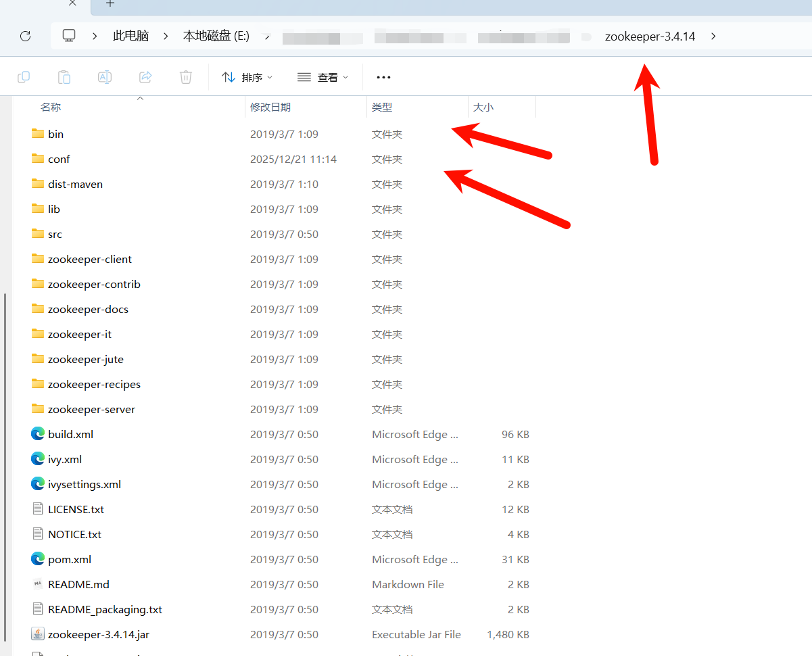Click 此电脑 in breadcrumb path
The image size is (812, 670).
(130, 37)
